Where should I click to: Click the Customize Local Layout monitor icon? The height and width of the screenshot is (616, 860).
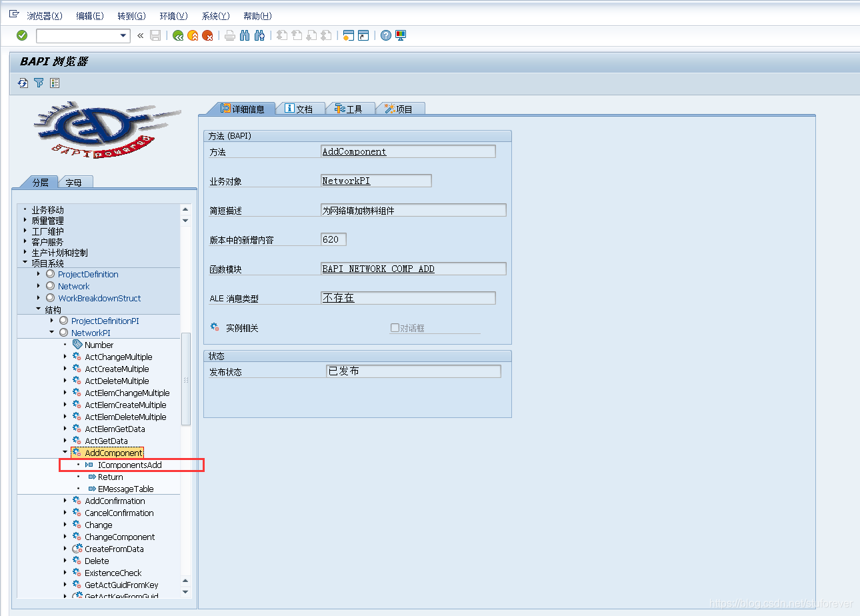pos(401,35)
